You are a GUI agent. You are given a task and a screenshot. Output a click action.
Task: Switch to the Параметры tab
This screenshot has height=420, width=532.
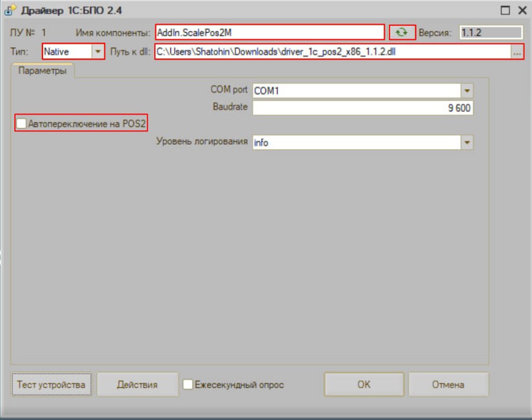43,70
